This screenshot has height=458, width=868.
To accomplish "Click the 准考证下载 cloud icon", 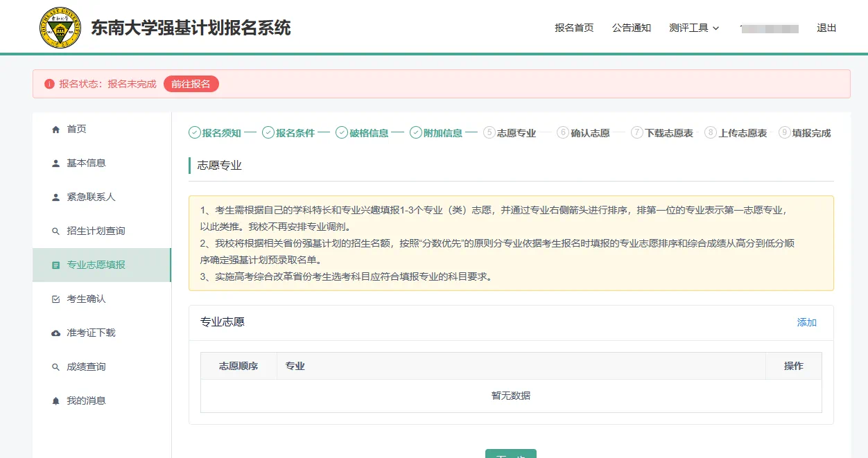I will pos(56,333).
